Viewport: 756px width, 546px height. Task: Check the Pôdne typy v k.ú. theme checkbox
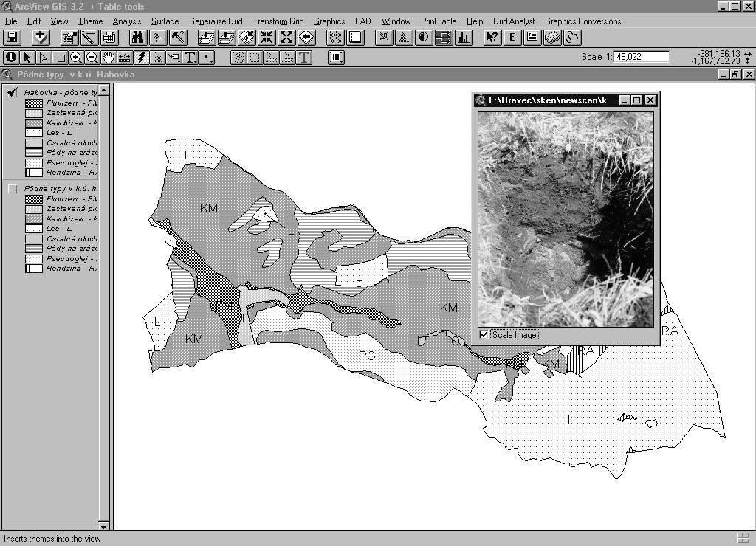pos(13,188)
